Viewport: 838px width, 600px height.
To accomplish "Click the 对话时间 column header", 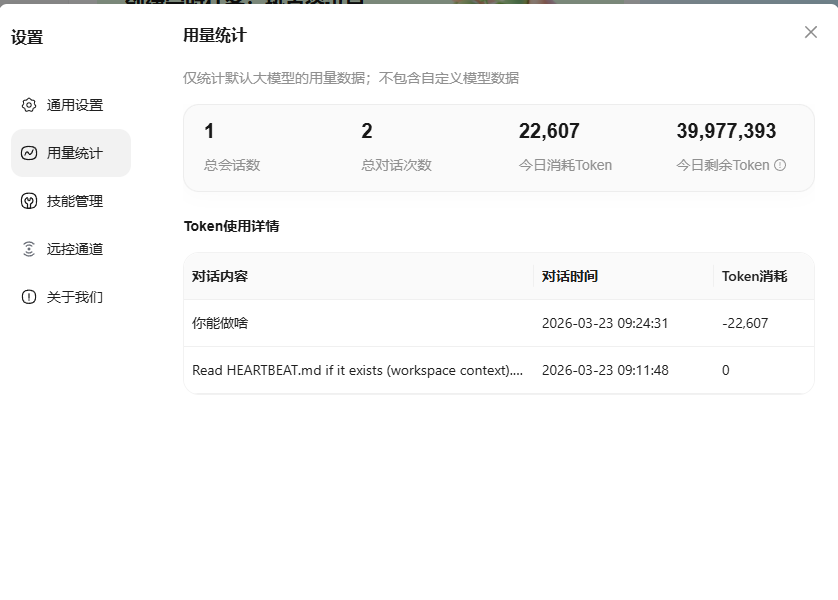I will [570, 276].
